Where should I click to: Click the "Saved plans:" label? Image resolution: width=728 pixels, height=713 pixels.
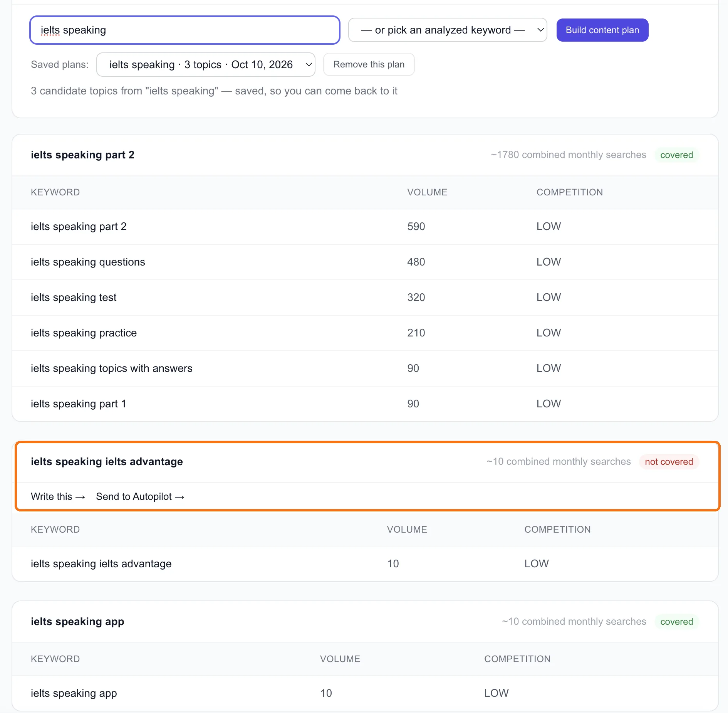[60, 64]
